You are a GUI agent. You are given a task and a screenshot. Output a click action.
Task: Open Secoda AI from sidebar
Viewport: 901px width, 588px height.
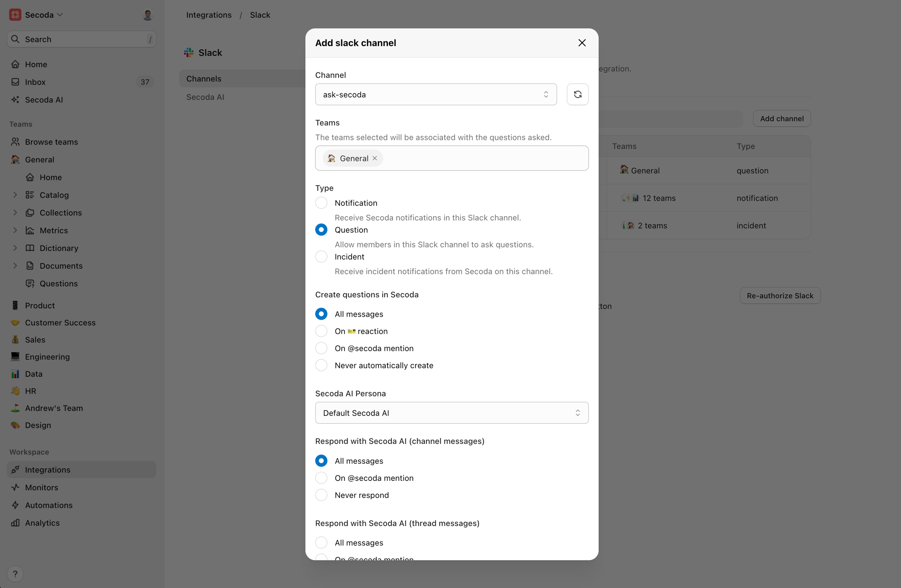44,100
